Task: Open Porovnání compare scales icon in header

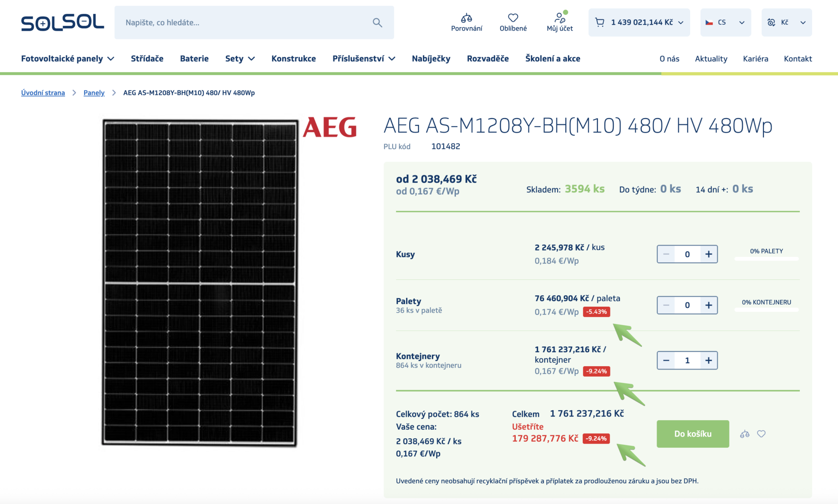Action: coord(466,18)
